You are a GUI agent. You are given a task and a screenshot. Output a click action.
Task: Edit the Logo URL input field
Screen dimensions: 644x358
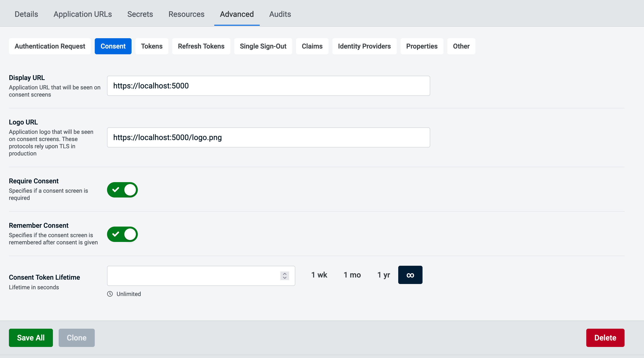coord(268,137)
